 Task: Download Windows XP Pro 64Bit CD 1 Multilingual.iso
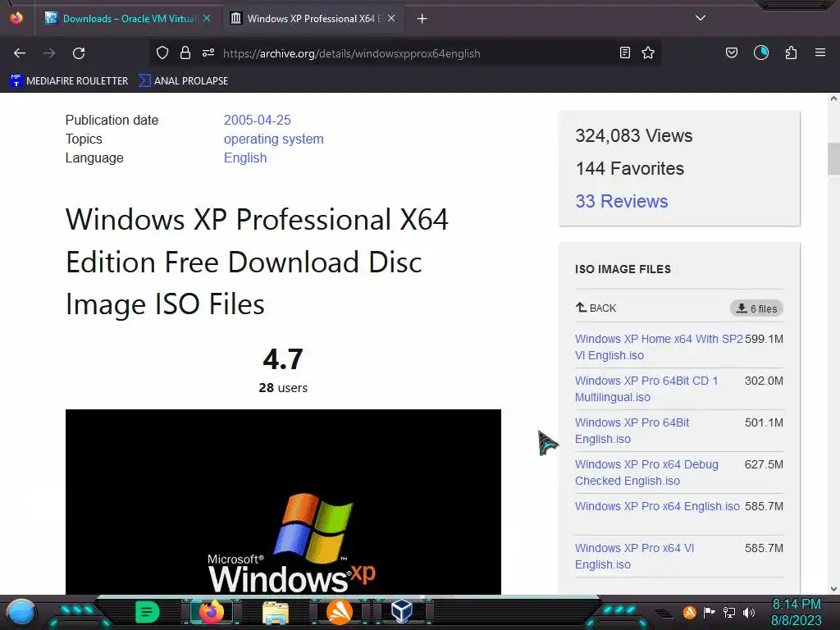coord(646,389)
